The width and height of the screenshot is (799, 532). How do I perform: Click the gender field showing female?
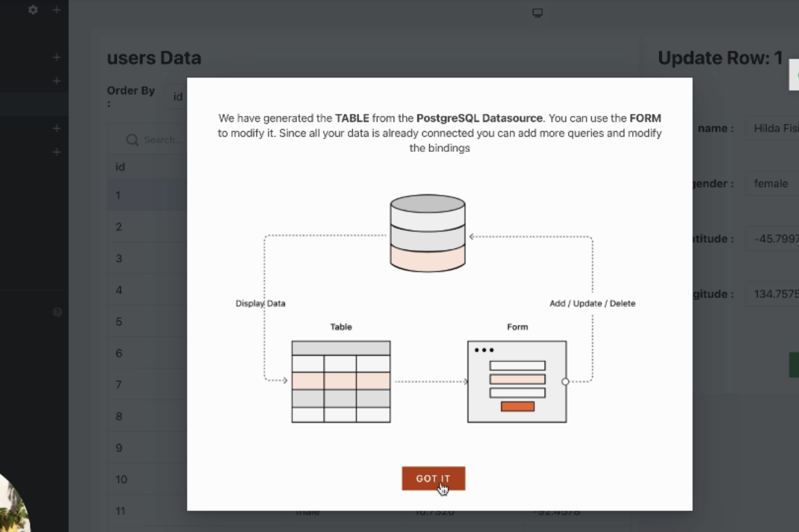773,184
